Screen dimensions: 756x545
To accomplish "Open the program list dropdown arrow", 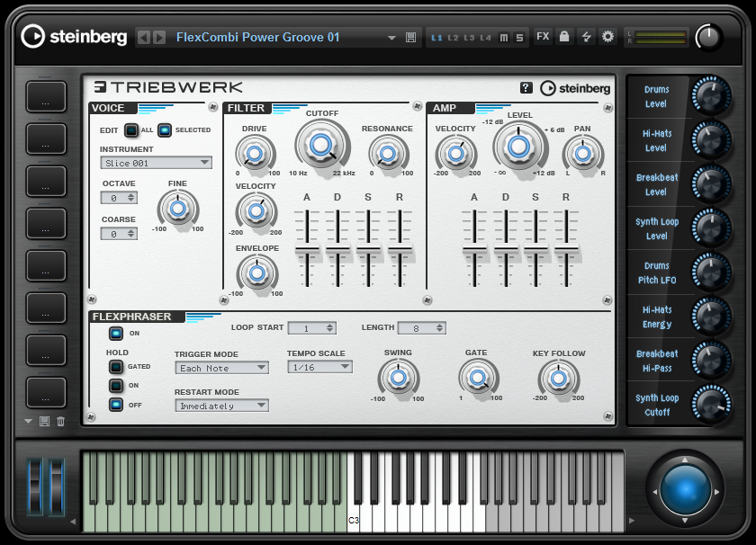I will tap(391, 38).
